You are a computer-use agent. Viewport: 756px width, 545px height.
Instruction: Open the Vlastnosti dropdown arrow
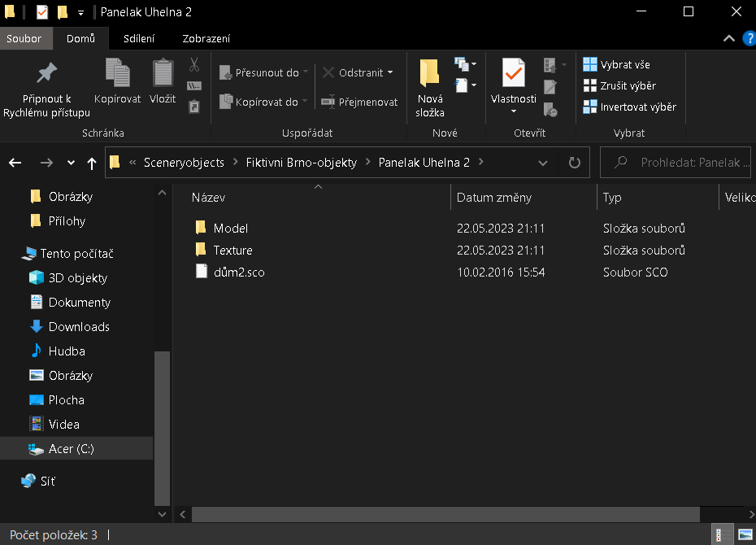pos(513,111)
